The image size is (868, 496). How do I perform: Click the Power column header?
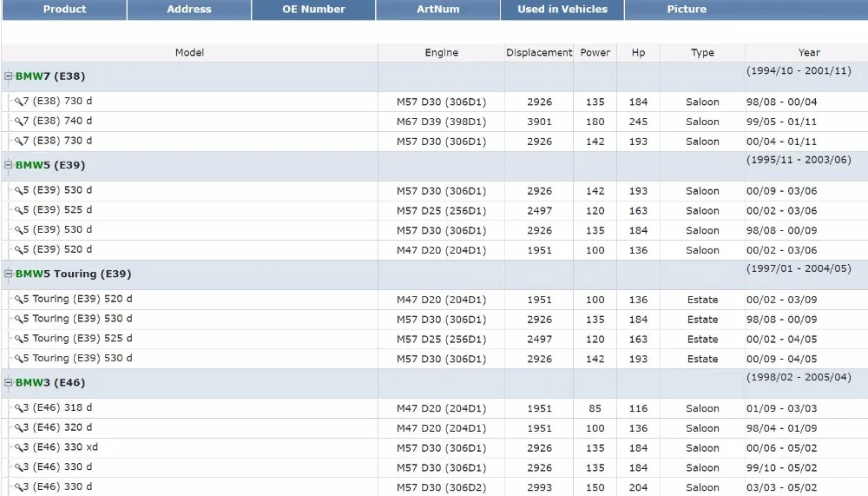tap(595, 53)
